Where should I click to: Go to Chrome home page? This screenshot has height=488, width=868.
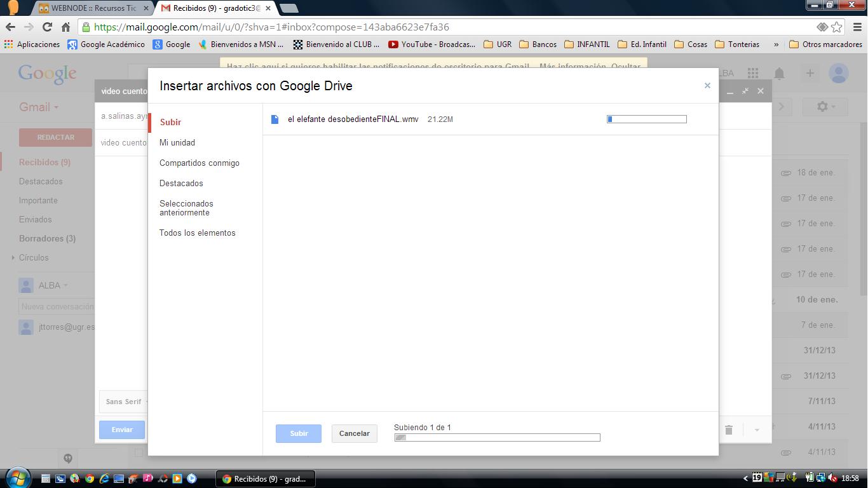(65, 27)
